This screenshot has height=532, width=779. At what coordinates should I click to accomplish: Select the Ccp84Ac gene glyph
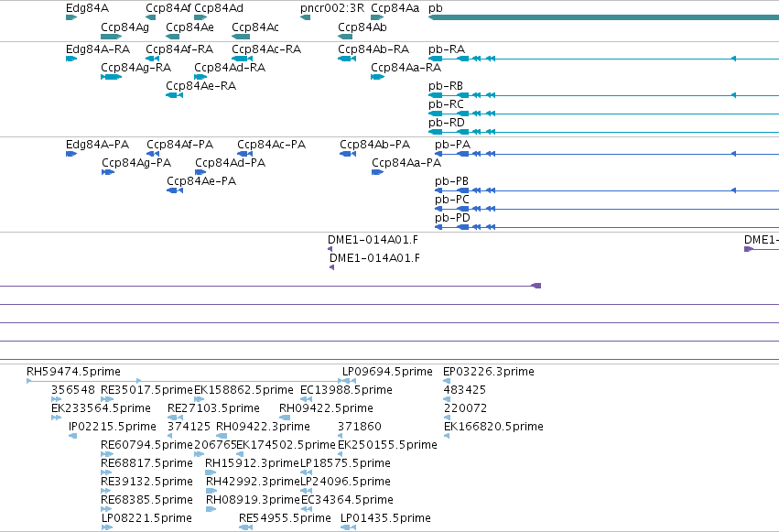(241, 37)
